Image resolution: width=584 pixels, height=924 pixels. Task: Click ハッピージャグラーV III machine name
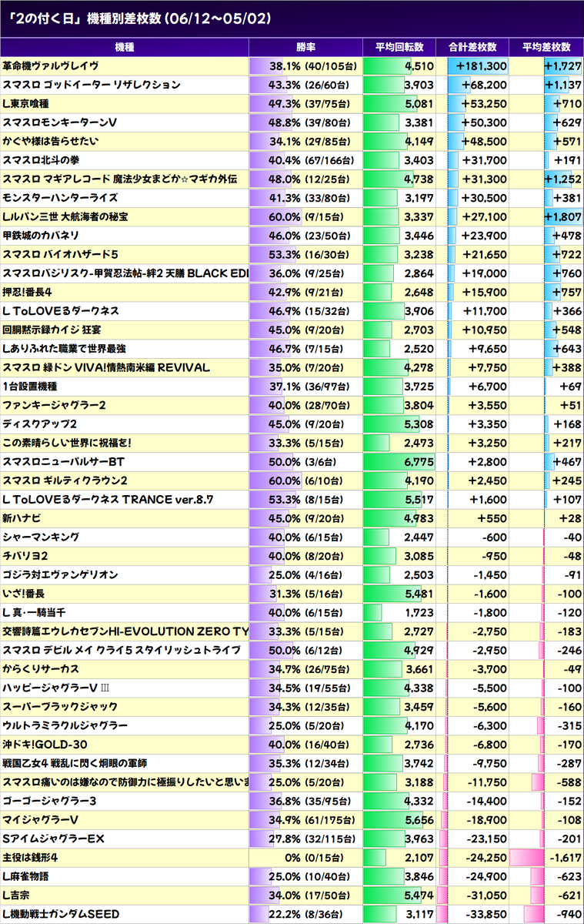click(56, 688)
